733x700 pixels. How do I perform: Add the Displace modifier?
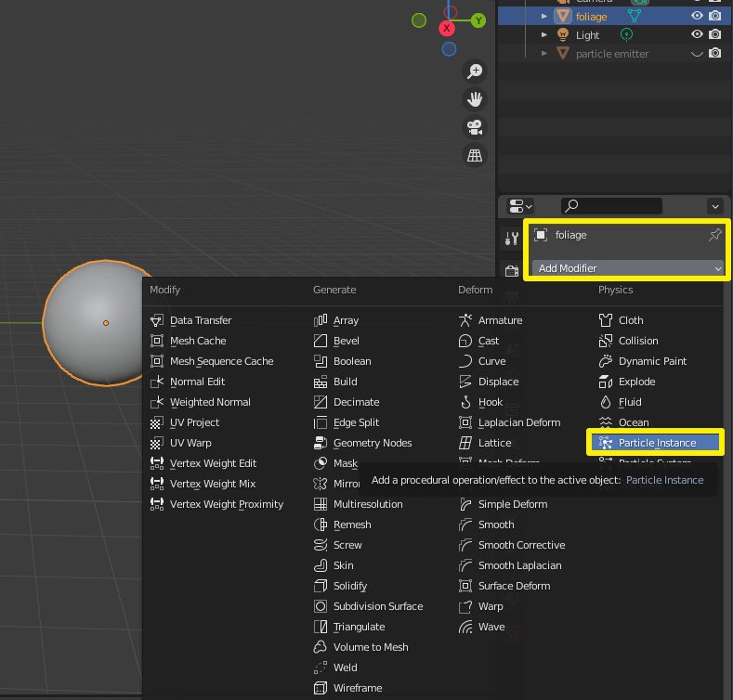[489, 382]
